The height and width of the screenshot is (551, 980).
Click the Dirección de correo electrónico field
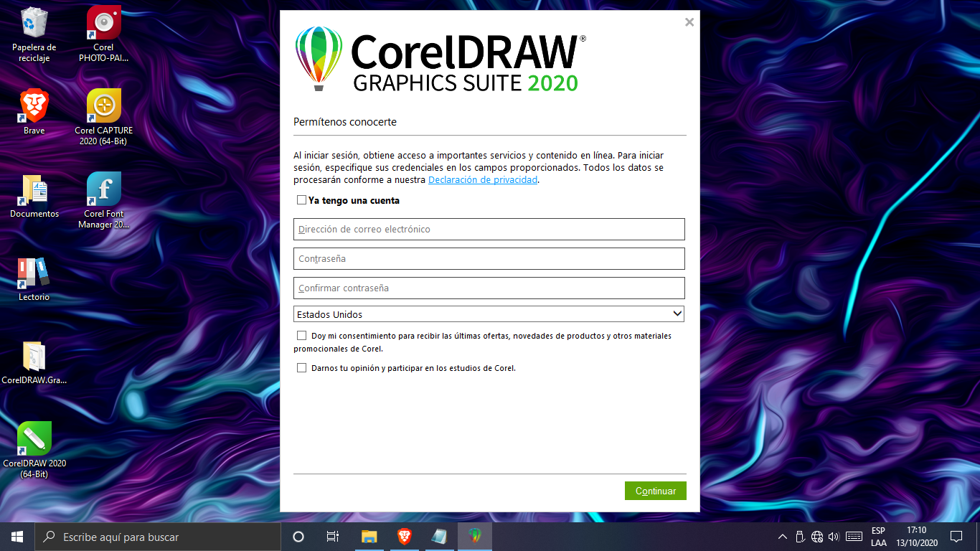tap(489, 230)
